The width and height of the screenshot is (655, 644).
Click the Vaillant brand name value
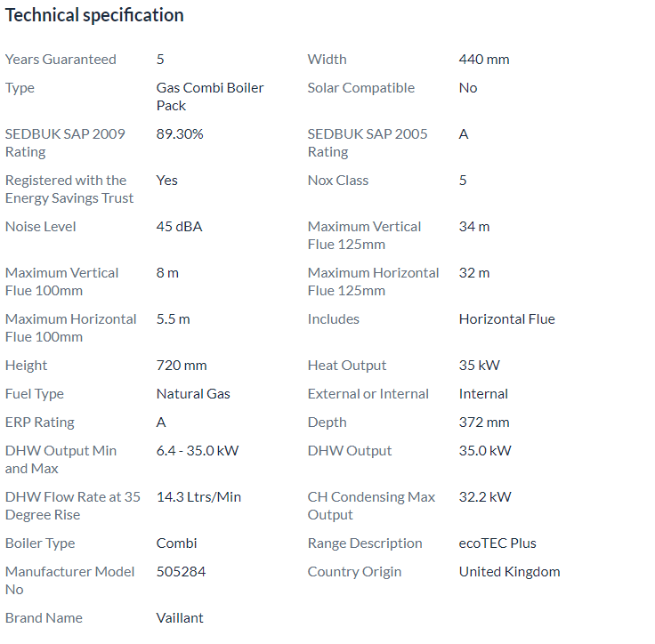point(180,618)
